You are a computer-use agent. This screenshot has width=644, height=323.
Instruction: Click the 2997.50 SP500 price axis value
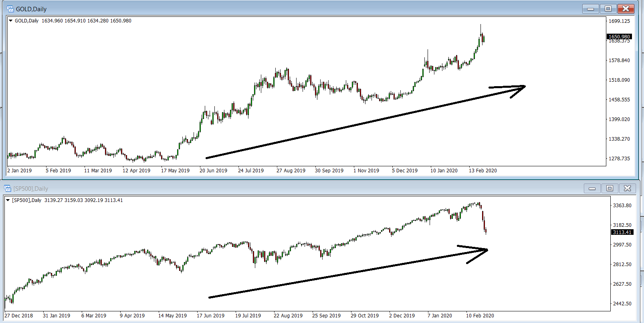[622, 245]
